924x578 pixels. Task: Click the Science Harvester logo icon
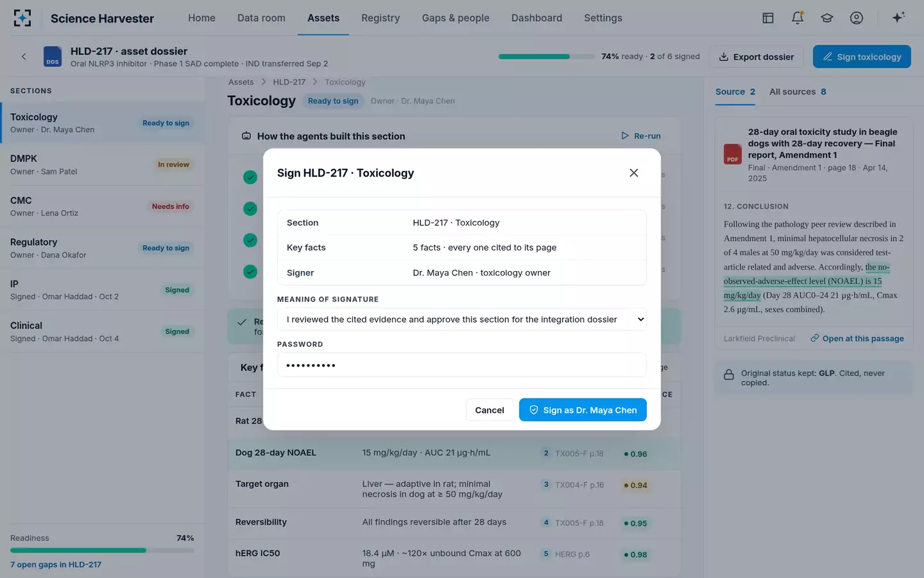(22, 18)
